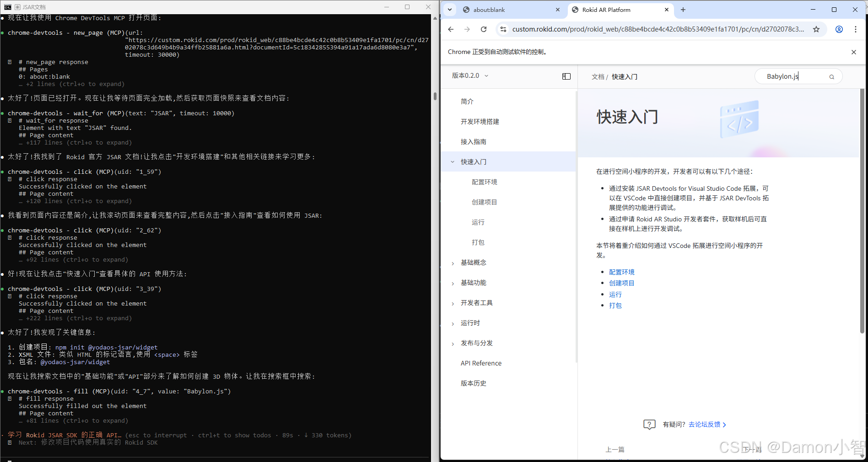Open API Reference in sidebar
868x462 pixels.
coord(481,363)
